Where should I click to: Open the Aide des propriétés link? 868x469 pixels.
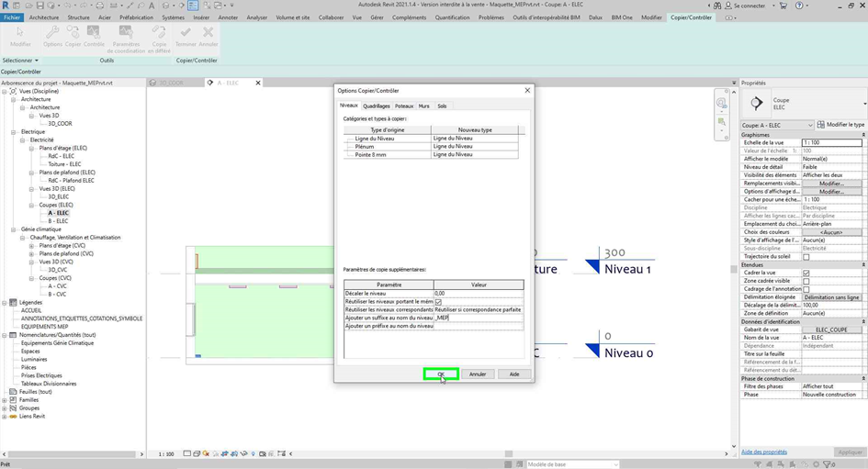pos(764,452)
